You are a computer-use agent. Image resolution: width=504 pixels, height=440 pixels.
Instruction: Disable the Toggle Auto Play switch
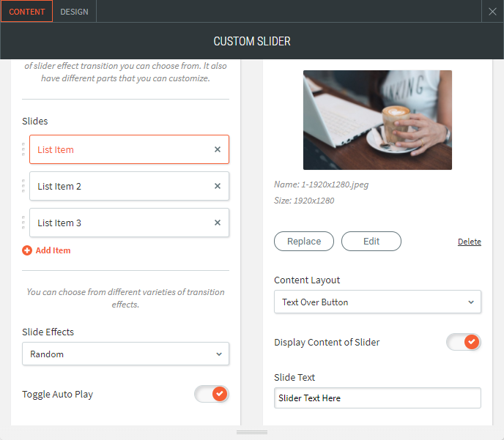212,394
